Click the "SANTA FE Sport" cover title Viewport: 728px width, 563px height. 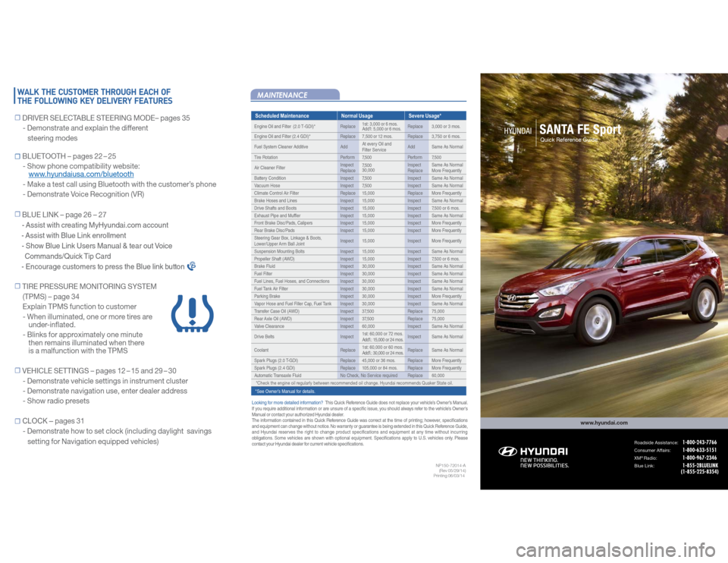[x=580, y=129]
